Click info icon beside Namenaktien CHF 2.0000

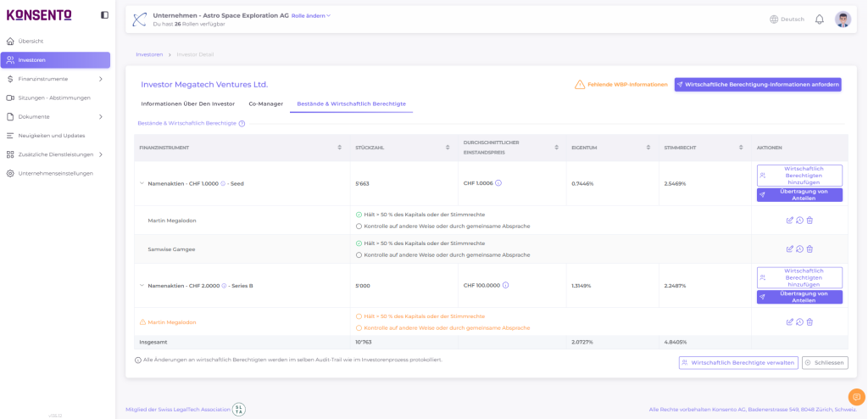tap(224, 286)
